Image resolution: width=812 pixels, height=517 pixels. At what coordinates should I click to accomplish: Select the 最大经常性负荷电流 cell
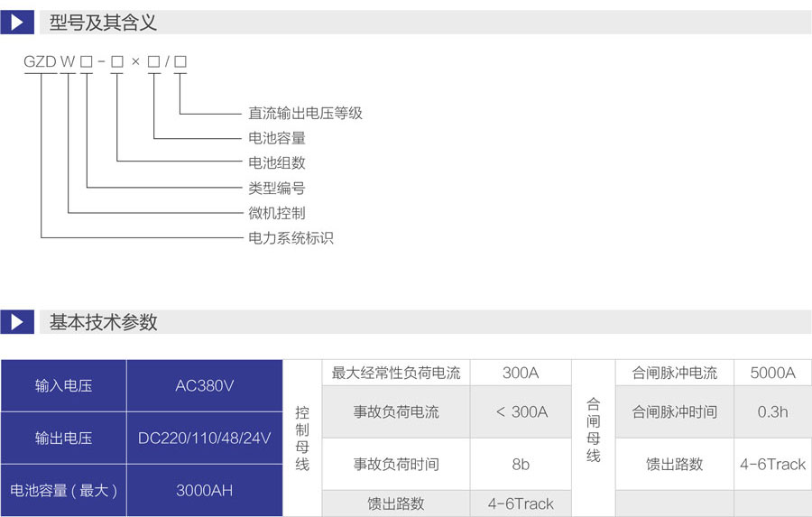point(396,373)
